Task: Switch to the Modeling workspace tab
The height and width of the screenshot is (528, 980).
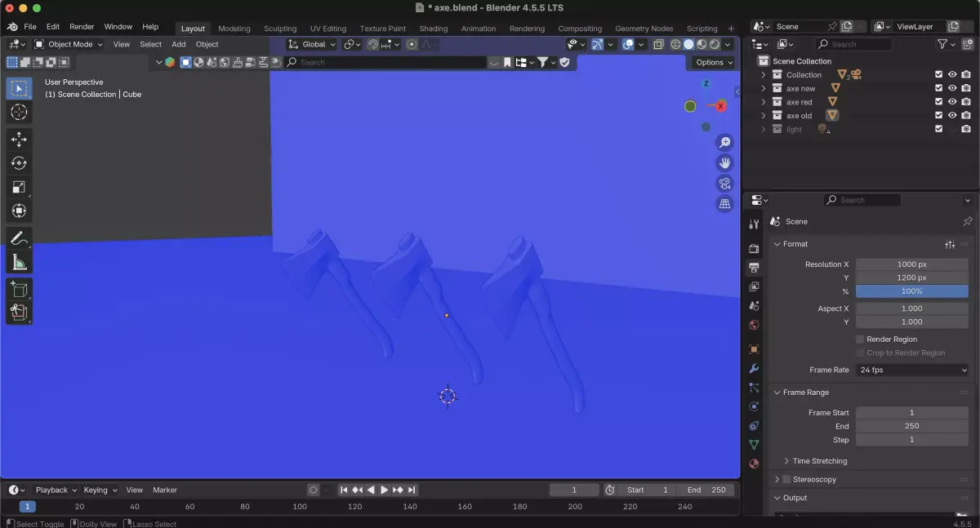Action: pos(234,29)
